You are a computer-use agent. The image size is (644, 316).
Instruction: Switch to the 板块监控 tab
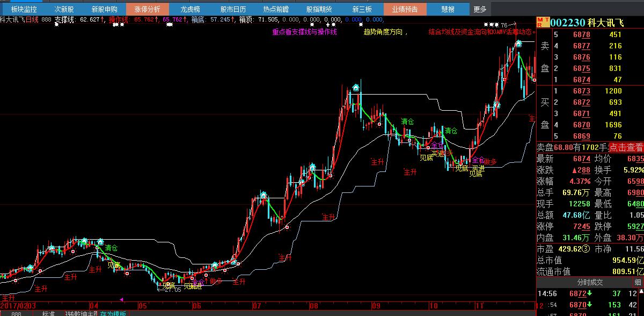(24, 9)
